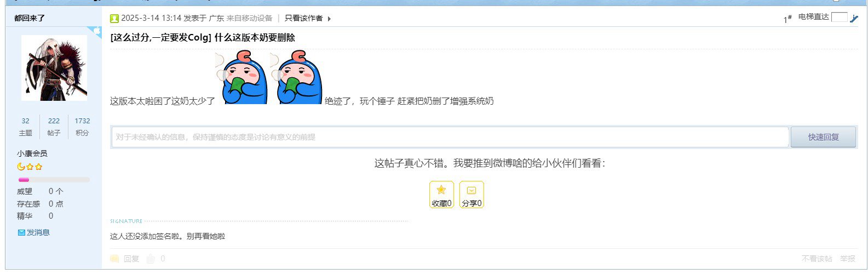View the 1732 积分 score

point(82,127)
